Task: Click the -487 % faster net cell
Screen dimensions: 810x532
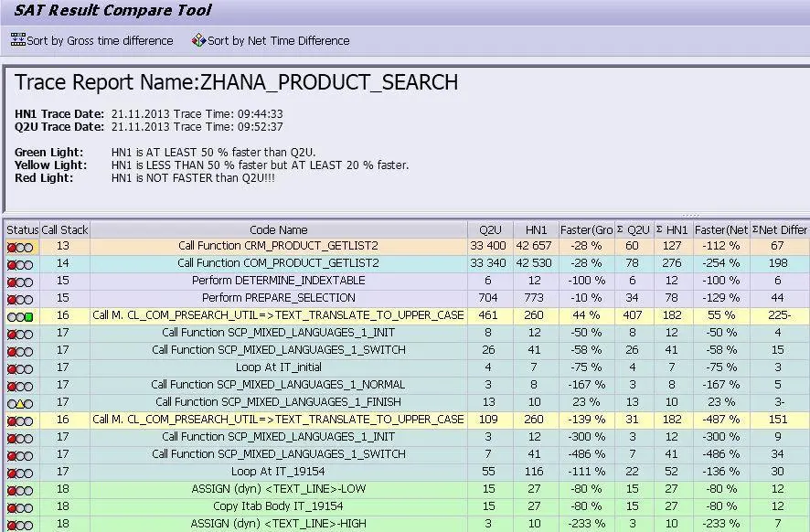Action: tap(721, 420)
